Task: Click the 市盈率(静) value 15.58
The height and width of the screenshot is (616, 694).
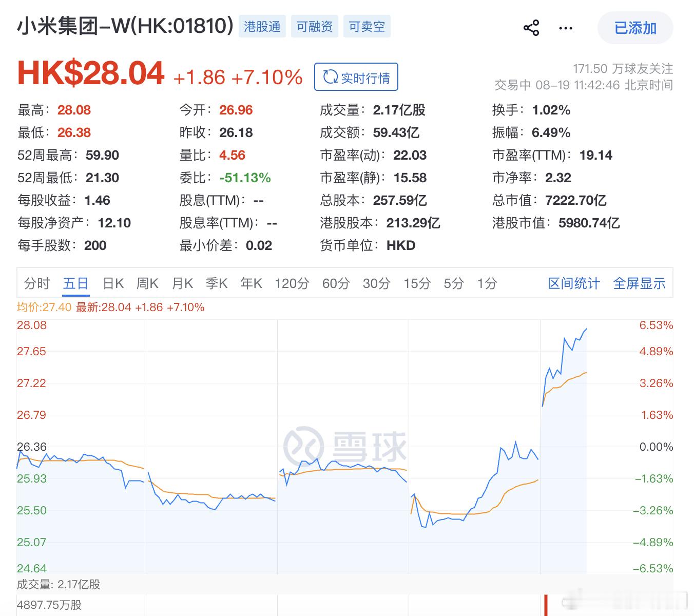Action: [x=410, y=178]
